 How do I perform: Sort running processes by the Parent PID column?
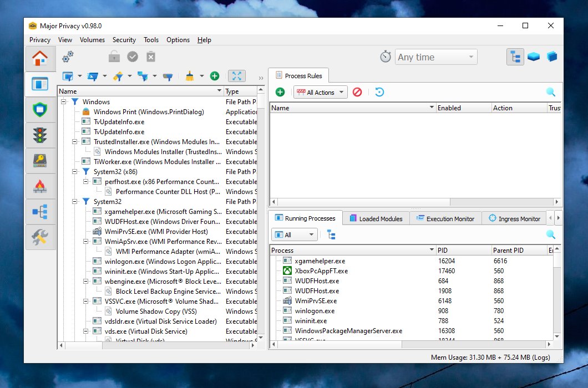click(519, 251)
